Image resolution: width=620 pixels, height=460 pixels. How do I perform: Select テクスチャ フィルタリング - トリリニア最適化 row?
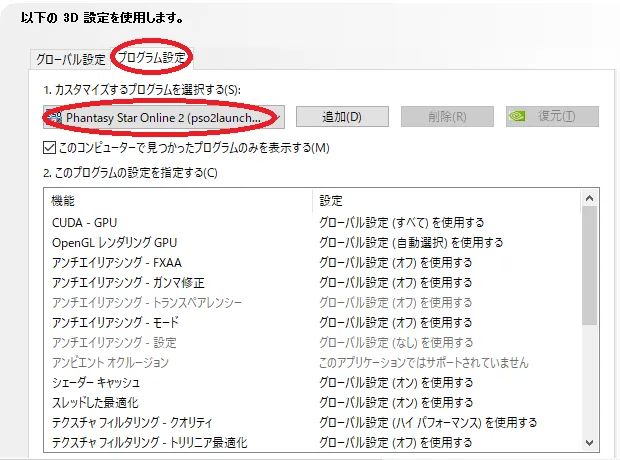[312, 442]
